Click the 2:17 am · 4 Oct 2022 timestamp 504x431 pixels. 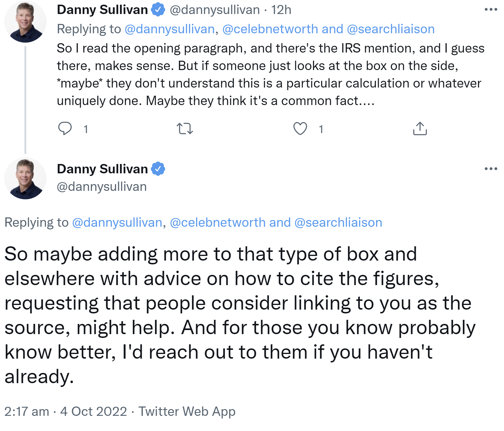point(66,411)
